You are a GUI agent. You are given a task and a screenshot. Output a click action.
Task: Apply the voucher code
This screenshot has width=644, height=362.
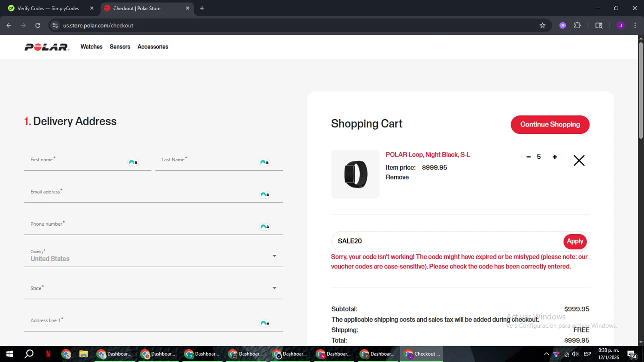pyautogui.click(x=575, y=241)
